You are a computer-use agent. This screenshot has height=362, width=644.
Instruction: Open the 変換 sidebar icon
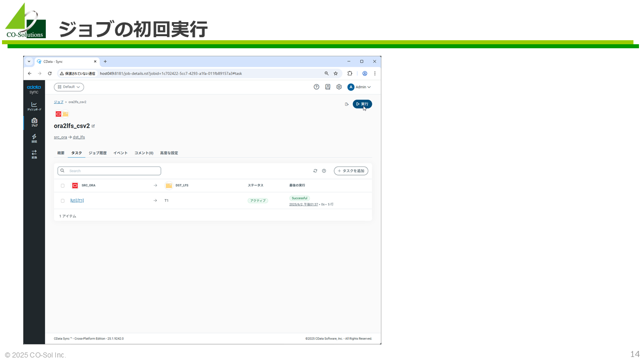(x=34, y=154)
